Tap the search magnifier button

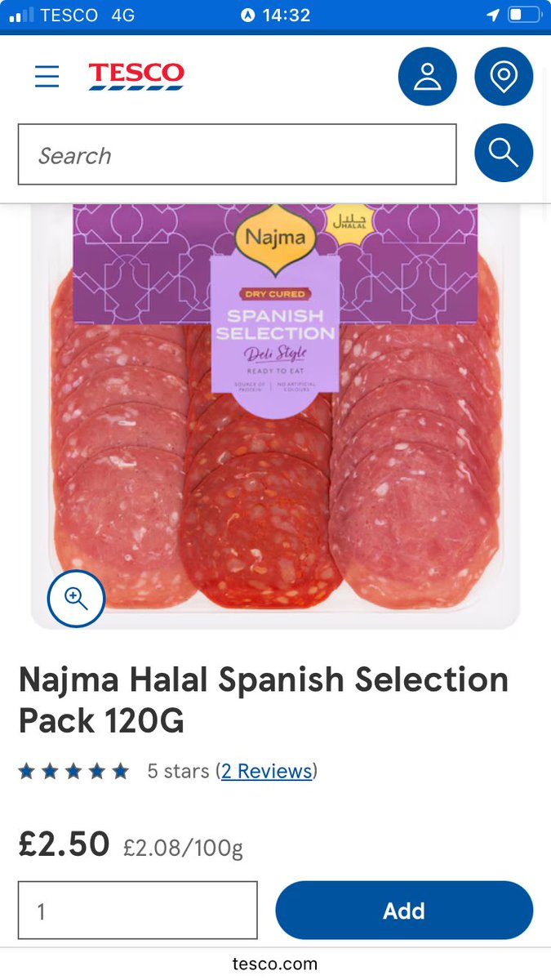504,153
